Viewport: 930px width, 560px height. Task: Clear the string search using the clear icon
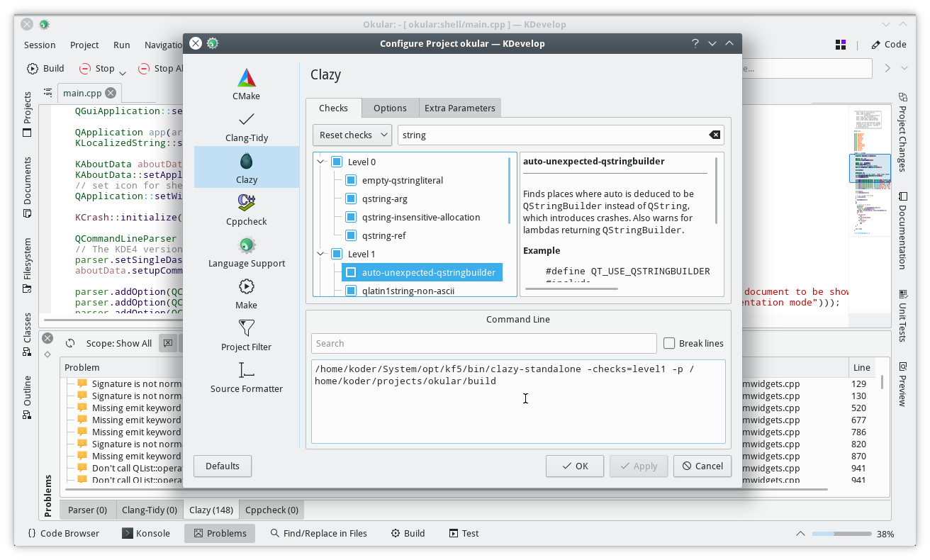pos(714,135)
